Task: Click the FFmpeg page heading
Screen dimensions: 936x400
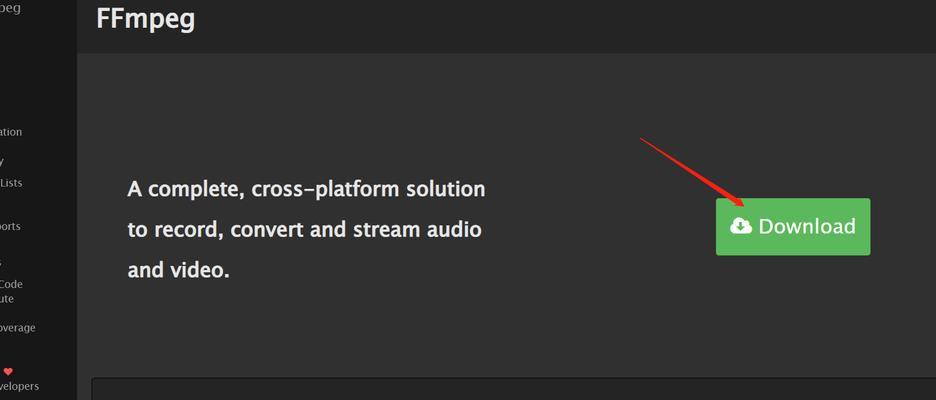Action: click(146, 19)
